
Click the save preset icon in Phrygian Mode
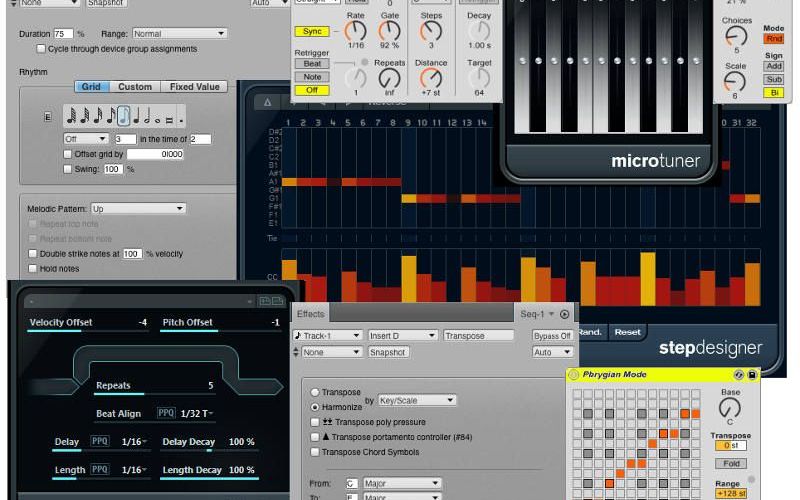(752, 375)
